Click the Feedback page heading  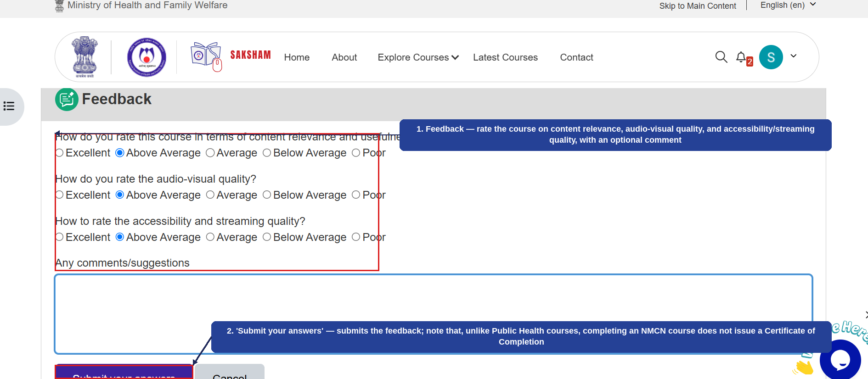[117, 99]
